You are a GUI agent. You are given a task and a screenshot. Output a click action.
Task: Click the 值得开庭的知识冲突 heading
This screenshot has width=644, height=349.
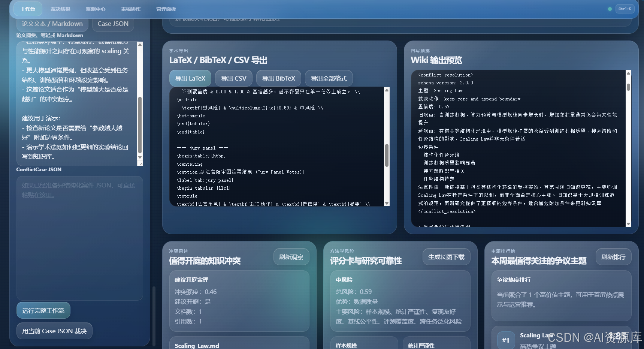point(205,261)
